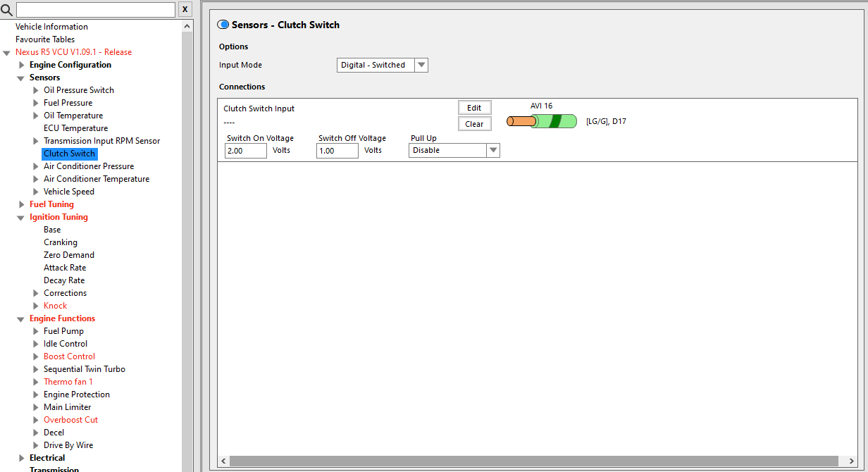Screen dimensions: 868x472
Task: Click the tree panel scroll up arrow
Action: click(x=187, y=27)
